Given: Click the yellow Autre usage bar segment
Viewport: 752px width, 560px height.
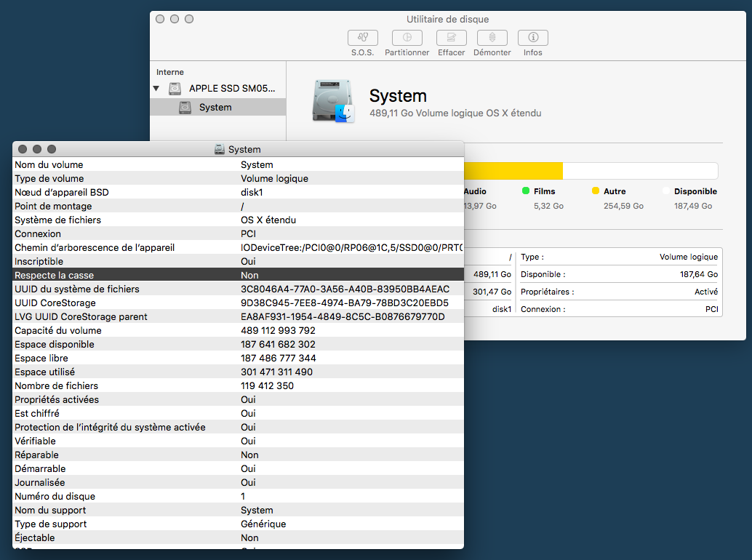Looking at the screenshot, I should tap(513, 171).
